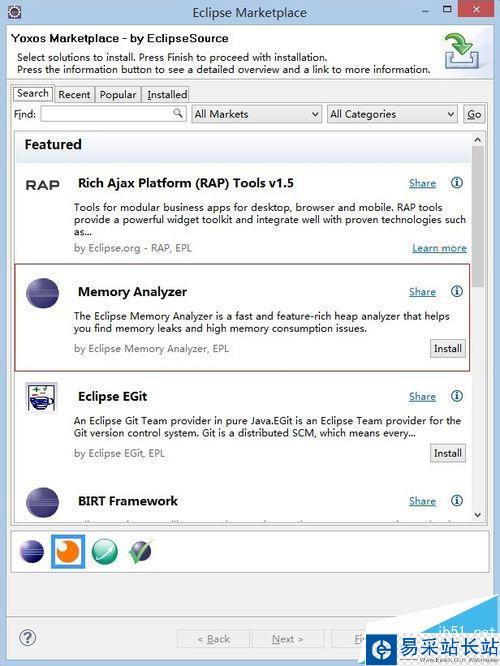Click the help question mark icon
This screenshot has width=500, height=666.
(x=28, y=638)
